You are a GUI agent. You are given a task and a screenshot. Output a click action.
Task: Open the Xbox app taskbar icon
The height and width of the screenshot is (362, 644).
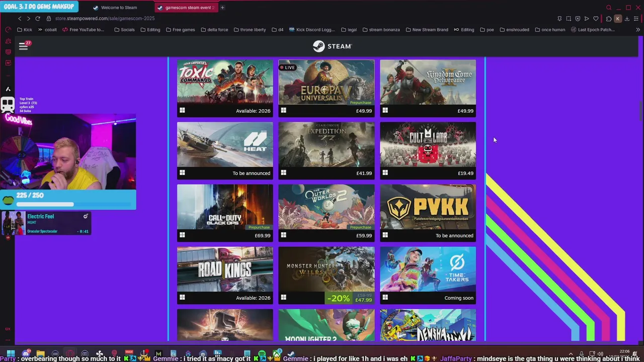tap(276, 353)
